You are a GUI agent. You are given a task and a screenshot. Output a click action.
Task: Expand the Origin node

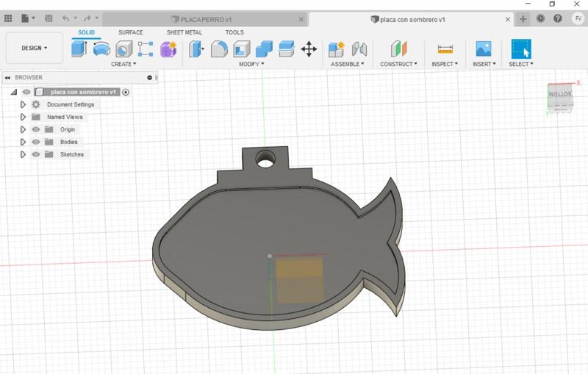pos(23,129)
